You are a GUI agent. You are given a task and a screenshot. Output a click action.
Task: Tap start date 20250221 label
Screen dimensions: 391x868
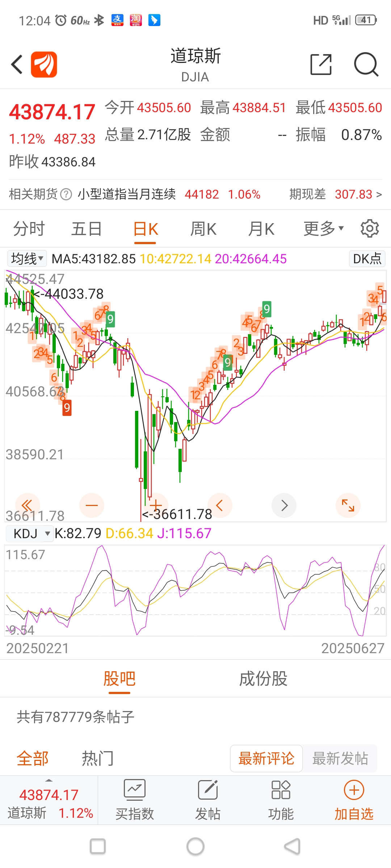tap(38, 648)
